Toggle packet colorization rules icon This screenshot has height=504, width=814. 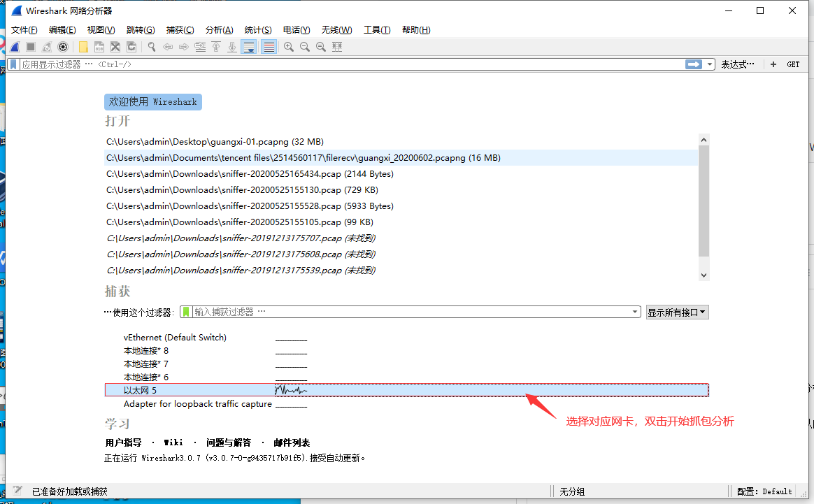point(269,48)
